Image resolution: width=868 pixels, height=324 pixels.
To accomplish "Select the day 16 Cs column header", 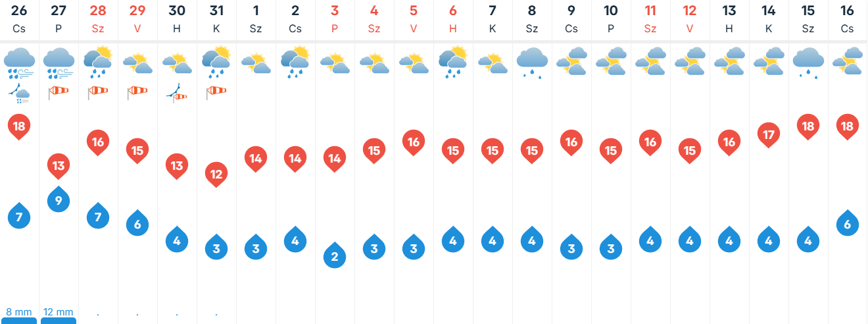I will point(848,18).
